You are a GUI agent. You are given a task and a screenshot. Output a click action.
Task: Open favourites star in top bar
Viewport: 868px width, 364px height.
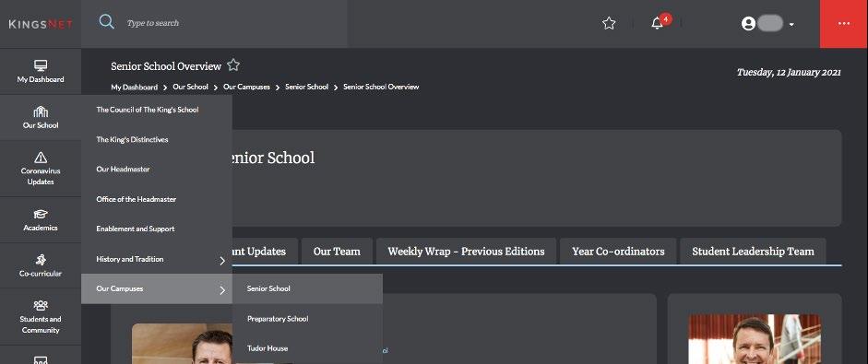(x=609, y=23)
